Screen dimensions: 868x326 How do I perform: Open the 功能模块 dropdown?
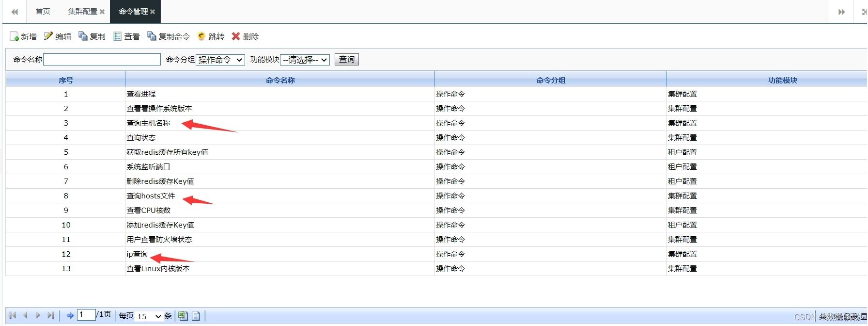pos(305,60)
